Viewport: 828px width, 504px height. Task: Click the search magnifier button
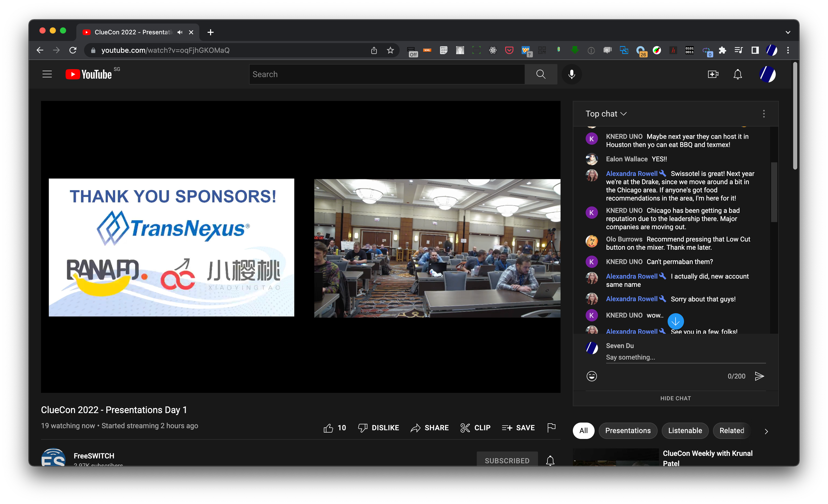[x=541, y=74]
